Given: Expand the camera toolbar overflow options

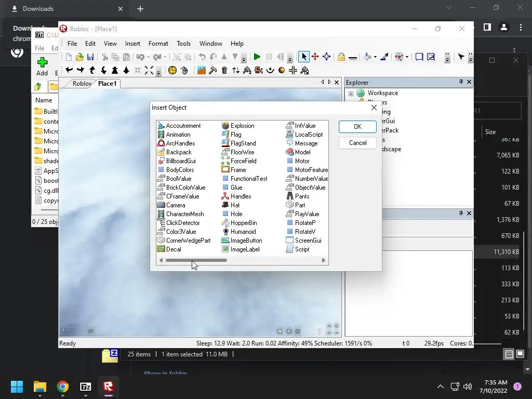Looking at the screenshot, I should coord(158,72).
